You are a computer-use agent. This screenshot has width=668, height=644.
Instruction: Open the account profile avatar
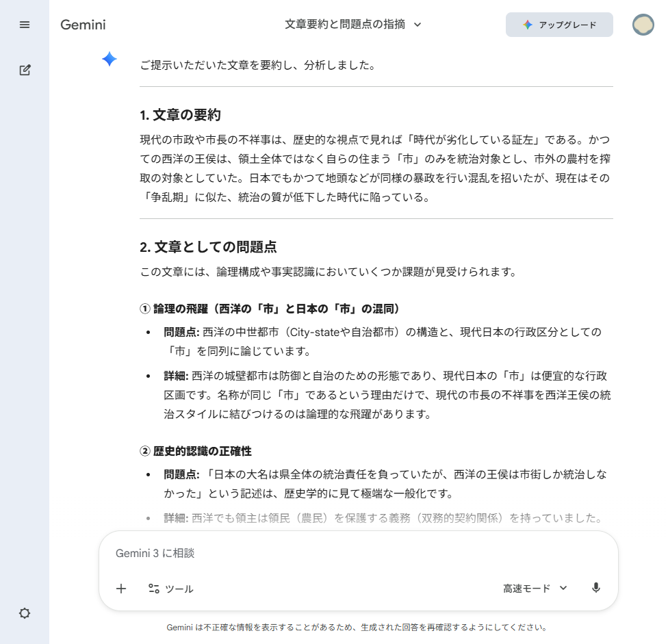643,25
